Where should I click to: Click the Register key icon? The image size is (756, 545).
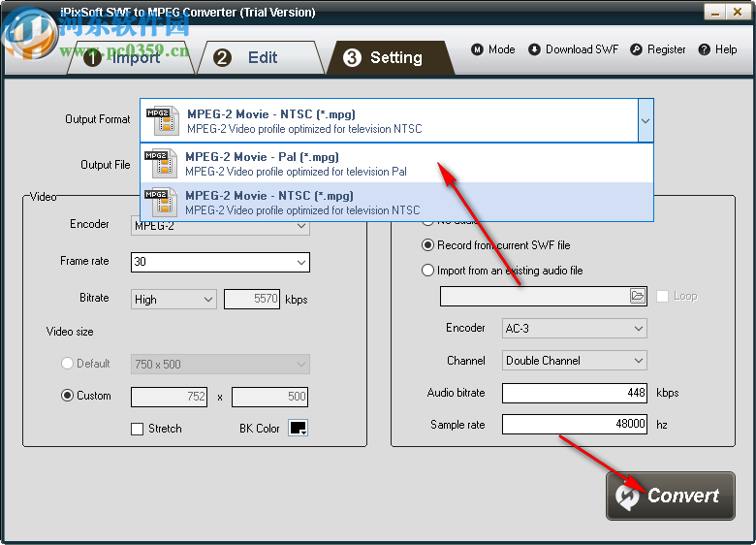[636, 49]
